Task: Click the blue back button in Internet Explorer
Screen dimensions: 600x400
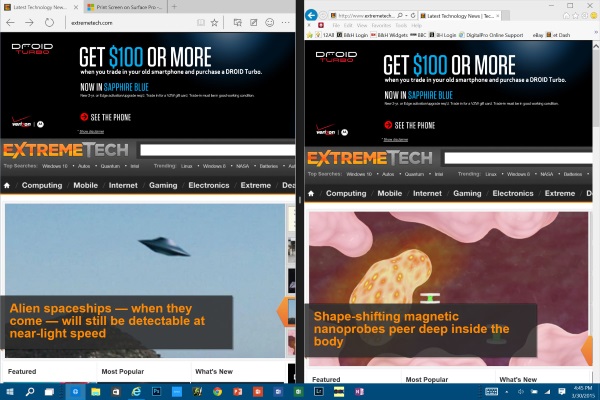Action: pos(311,15)
